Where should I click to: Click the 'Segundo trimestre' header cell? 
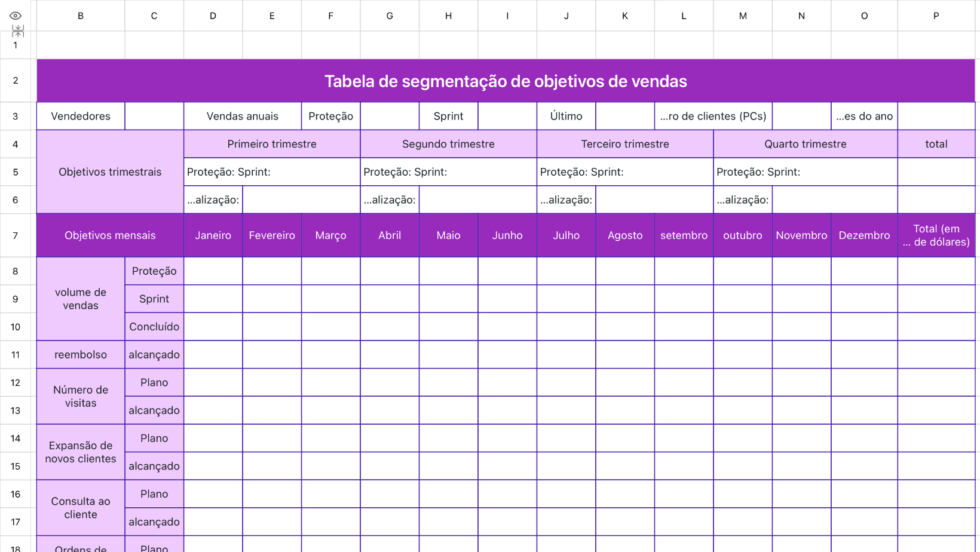click(449, 144)
